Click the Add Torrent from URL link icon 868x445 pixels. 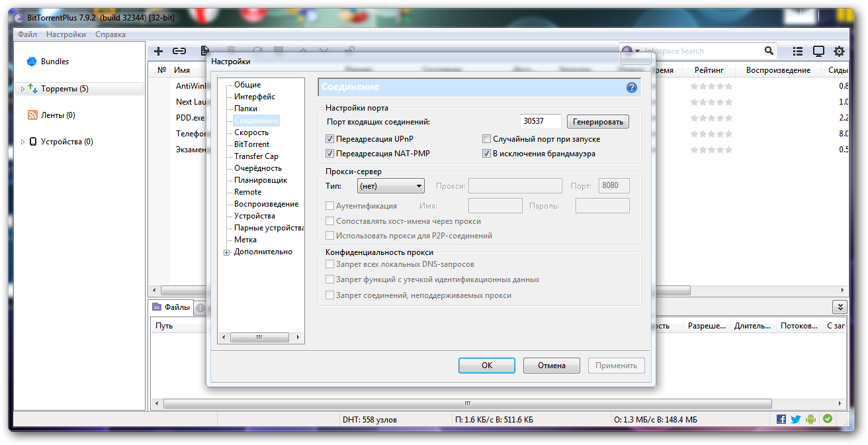tap(179, 51)
